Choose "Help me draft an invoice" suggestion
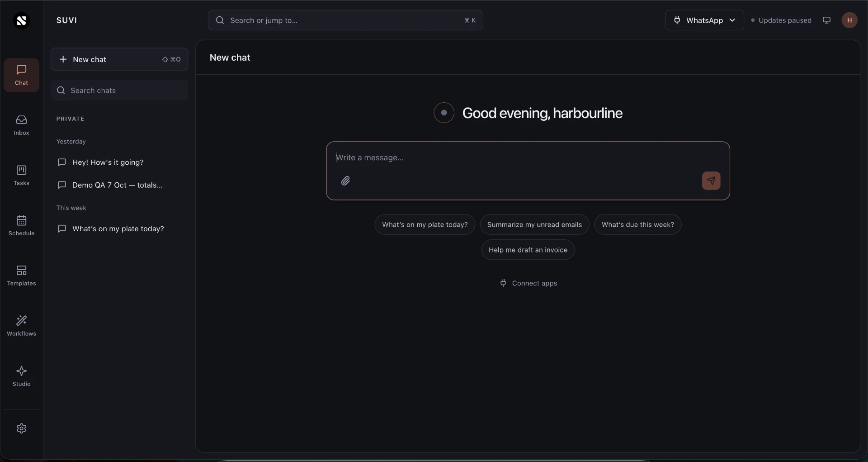This screenshot has width=868, height=462. [x=528, y=250]
